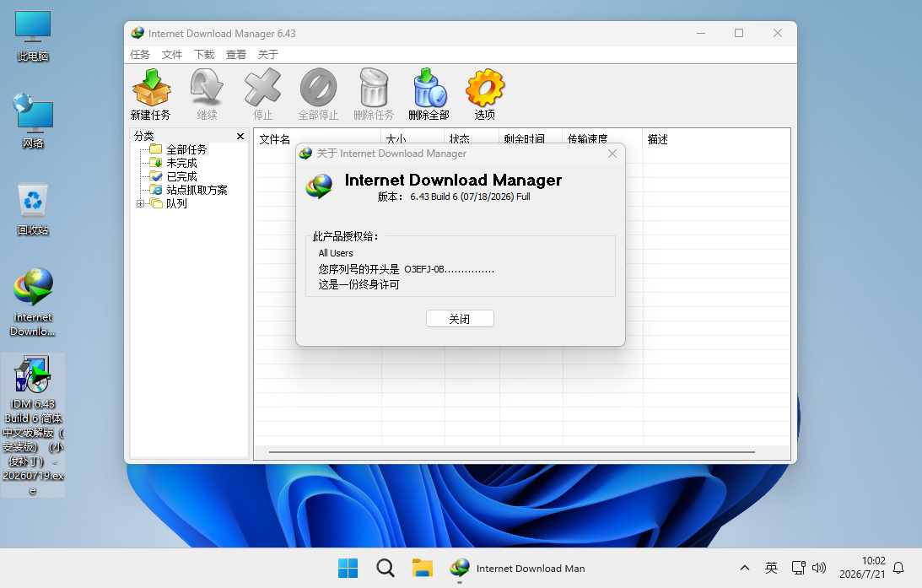The image size is (922, 588).
Task: Click the 继续 resume toolbar icon
Action: 207,94
